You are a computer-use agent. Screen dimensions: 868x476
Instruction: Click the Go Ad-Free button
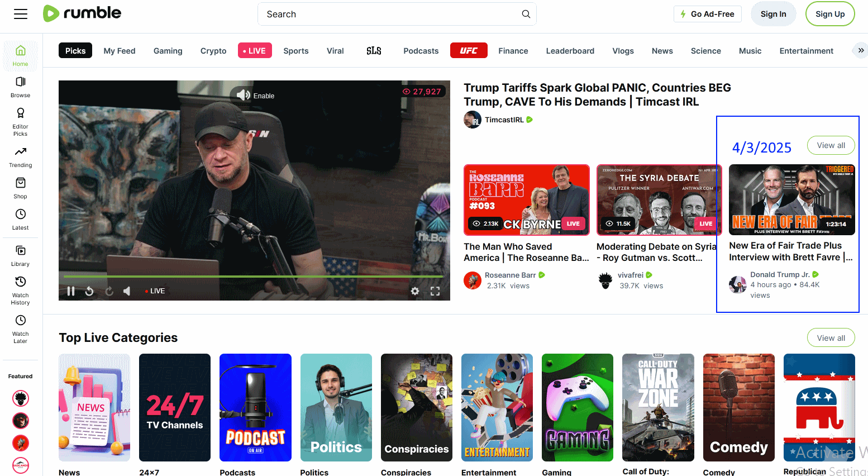coord(708,14)
